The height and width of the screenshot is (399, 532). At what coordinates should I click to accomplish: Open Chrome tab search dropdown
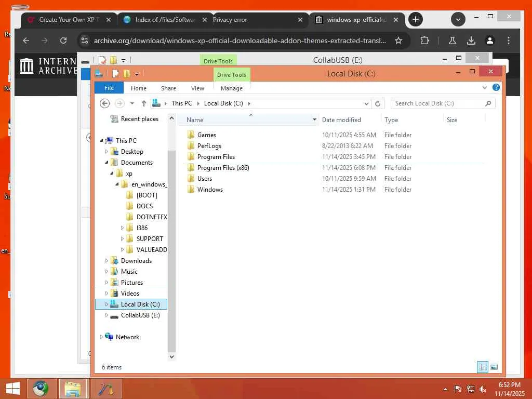click(x=458, y=19)
